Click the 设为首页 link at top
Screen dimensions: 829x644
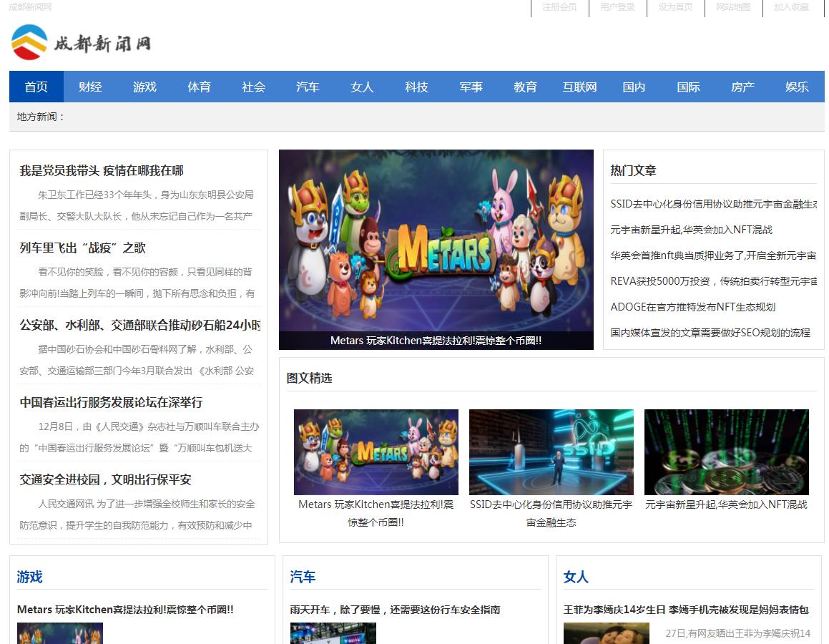coord(676,7)
